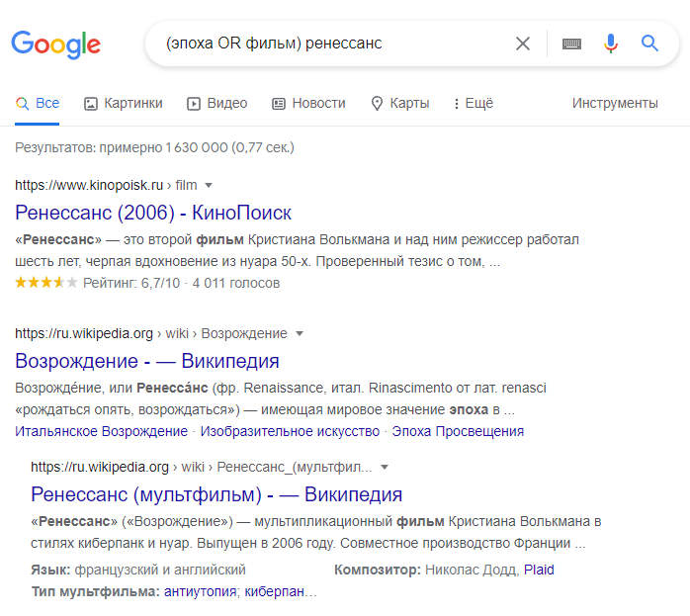Switch to Картинки images tab
This screenshot has height=616, width=690.
tap(124, 104)
